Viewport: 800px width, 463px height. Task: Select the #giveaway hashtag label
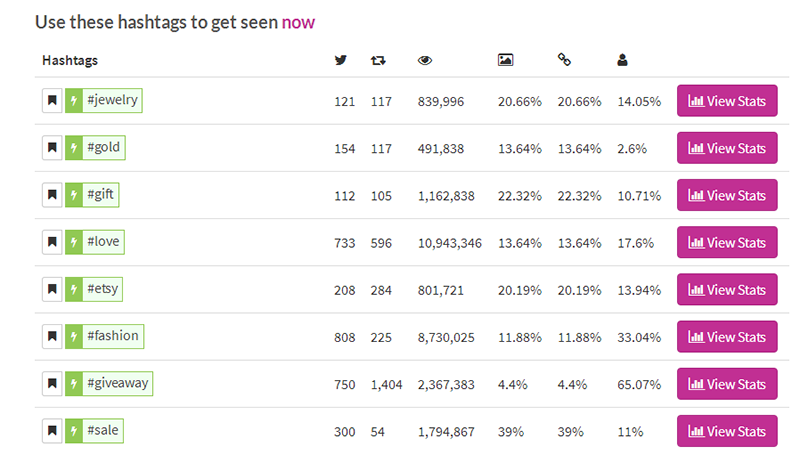118,383
